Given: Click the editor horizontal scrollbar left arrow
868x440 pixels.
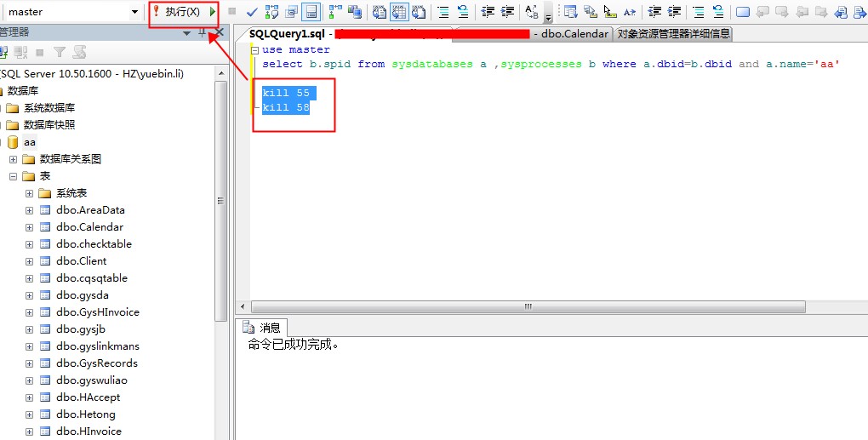Looking at the screenshot, I should 244,307.
